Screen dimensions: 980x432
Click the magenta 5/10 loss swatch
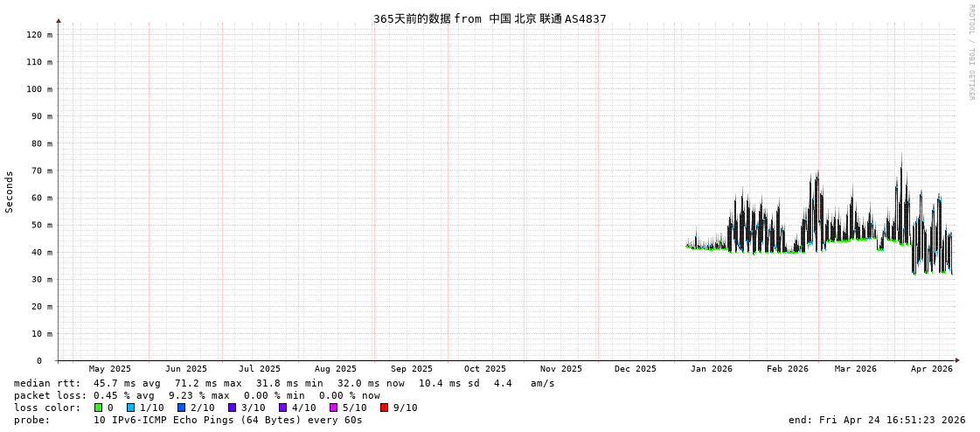pos(333,408)
